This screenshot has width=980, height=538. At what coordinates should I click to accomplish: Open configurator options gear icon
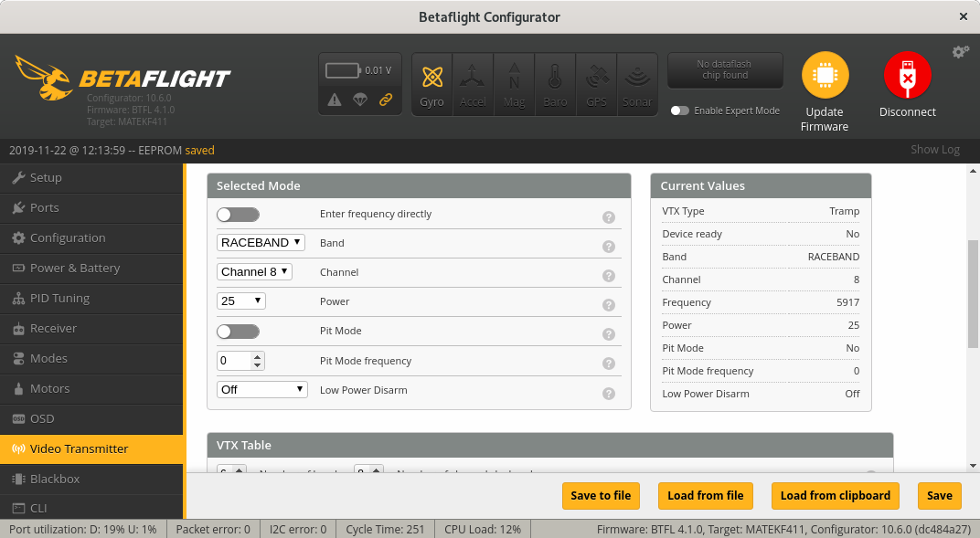[961, 52]
